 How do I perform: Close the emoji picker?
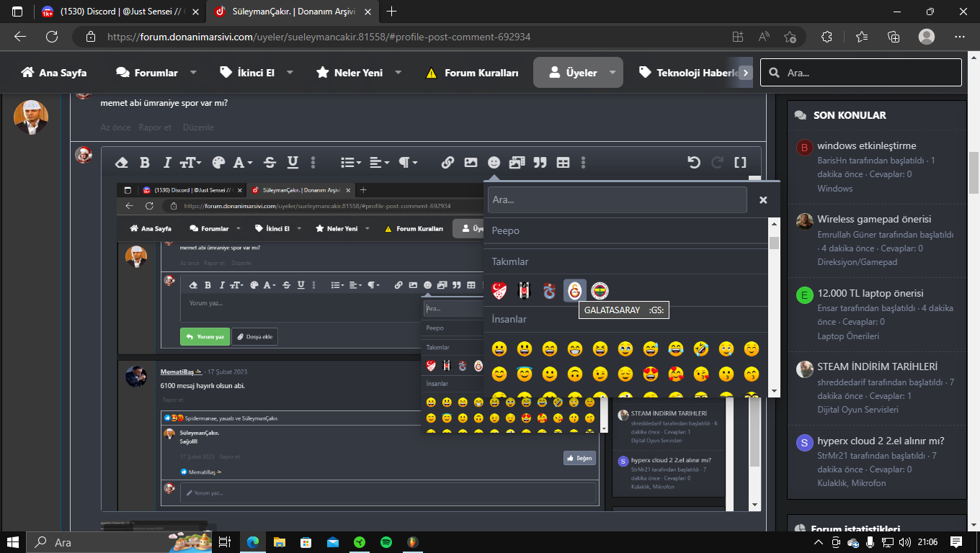(x=763, y=200)
